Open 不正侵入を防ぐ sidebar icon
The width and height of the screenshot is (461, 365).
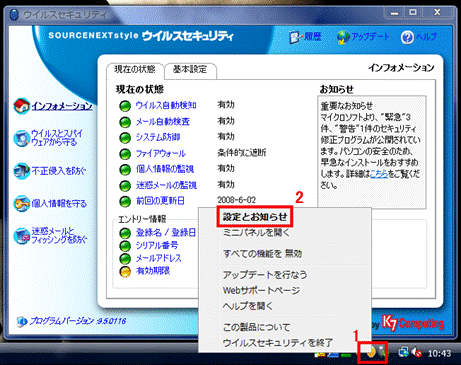[x=22, y=171]
